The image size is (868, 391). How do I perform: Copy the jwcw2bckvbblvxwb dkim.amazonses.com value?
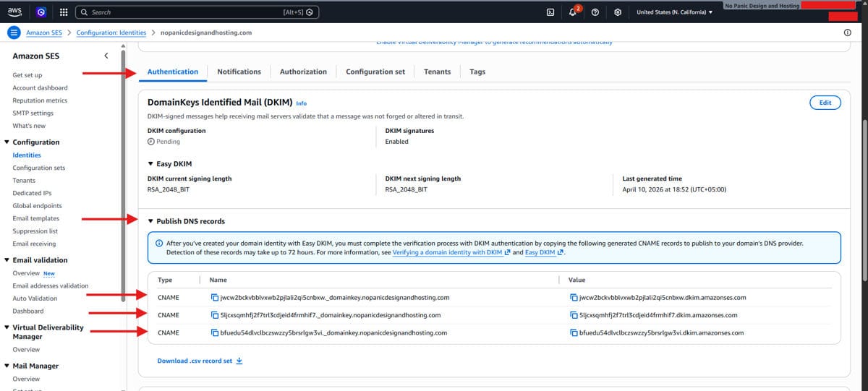[574, 297]
